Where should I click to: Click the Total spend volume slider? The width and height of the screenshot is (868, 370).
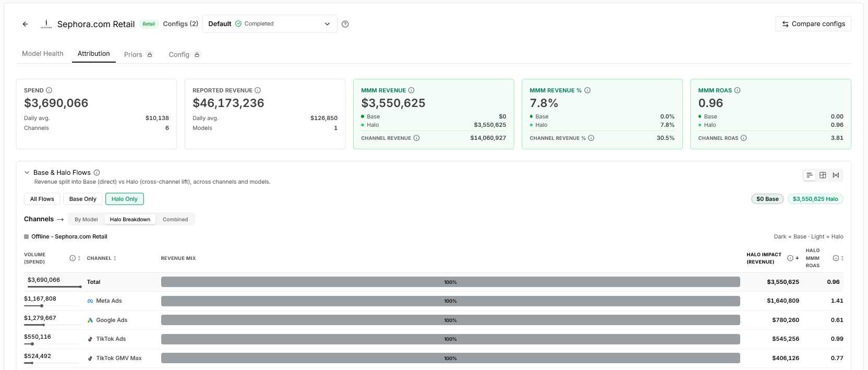(54, 287)
